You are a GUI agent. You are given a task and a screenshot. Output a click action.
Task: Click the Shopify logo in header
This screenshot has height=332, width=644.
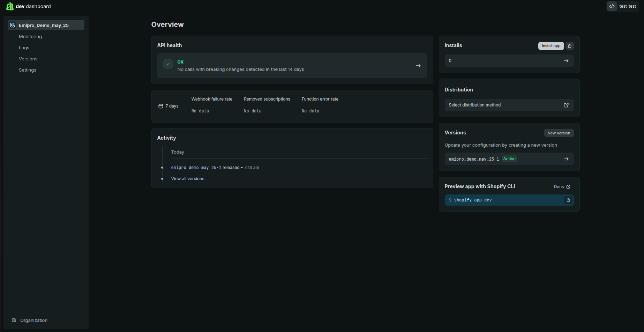point(10,6)
